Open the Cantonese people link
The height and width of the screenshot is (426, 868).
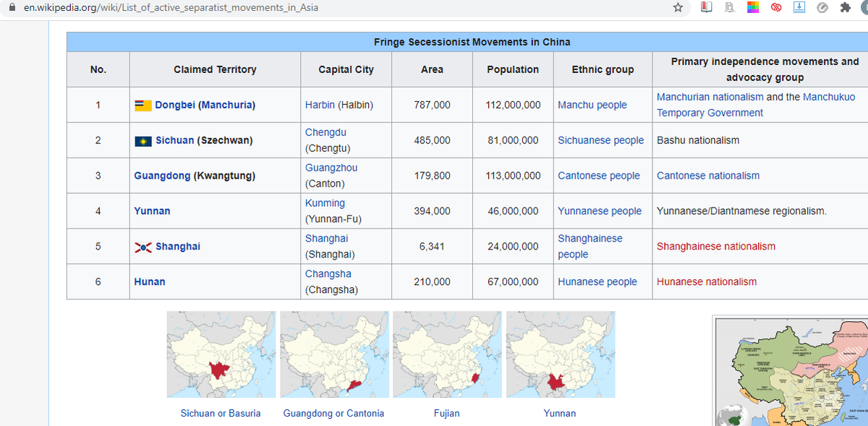pos(599,176)
